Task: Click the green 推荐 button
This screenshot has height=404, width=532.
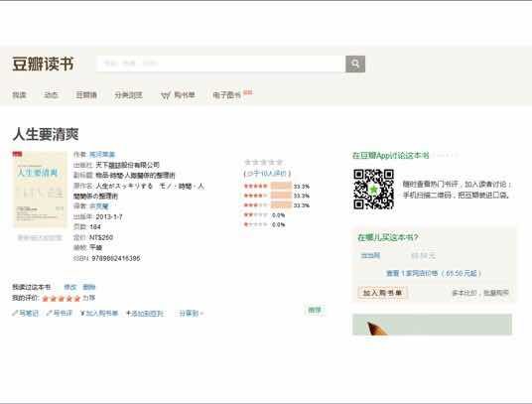Action: point(315,310)
